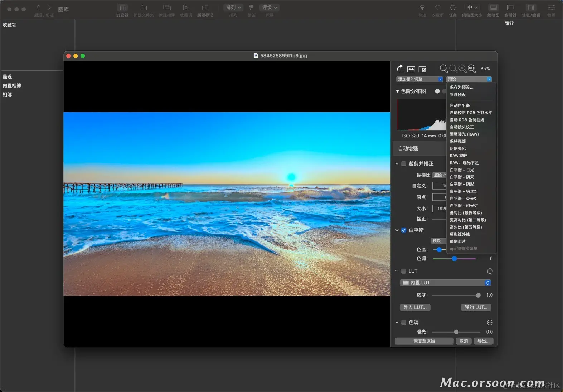Click the rotate image icon
This screenshot has height=392, width=563.
coord(401,69)
